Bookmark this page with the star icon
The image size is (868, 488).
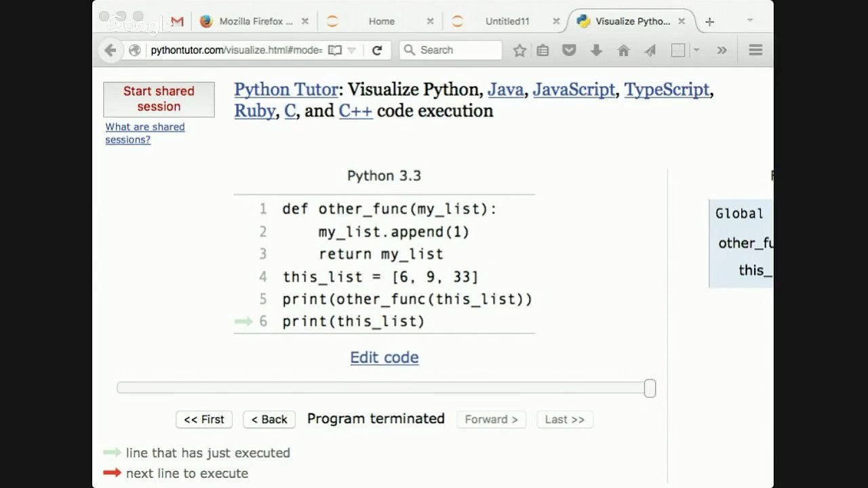(519, 50)
